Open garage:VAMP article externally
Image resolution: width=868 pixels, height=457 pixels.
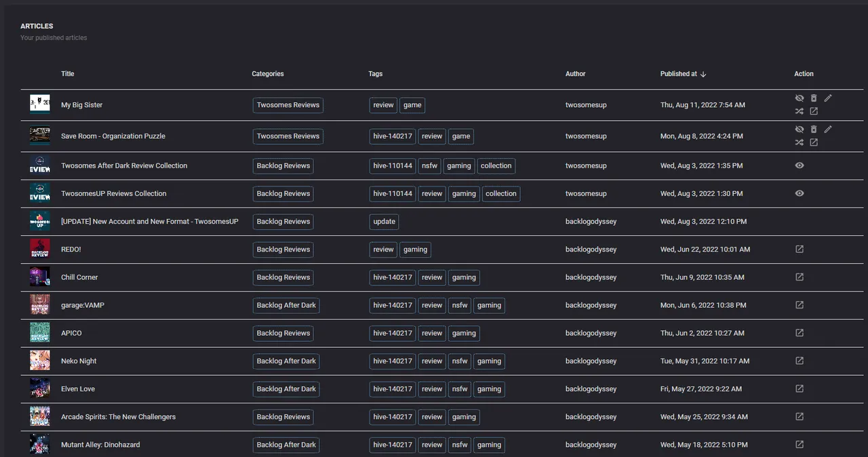pos(800,305)
